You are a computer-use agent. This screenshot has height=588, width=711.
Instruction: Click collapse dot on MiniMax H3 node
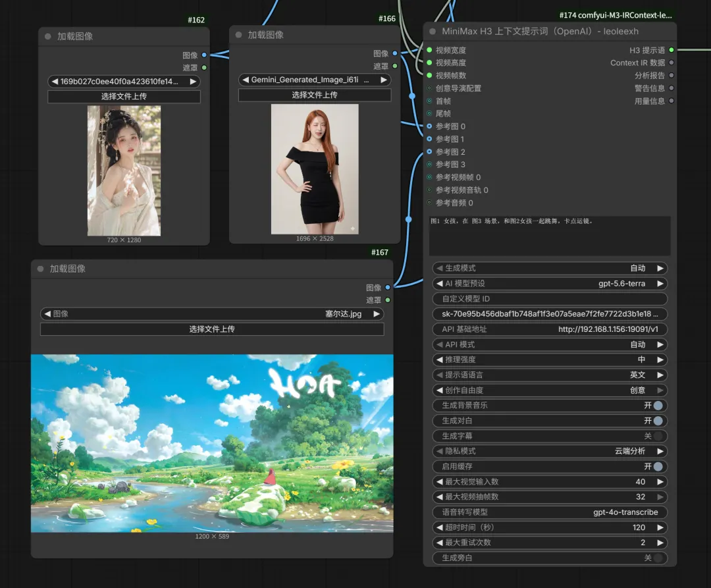click(433, 32)
